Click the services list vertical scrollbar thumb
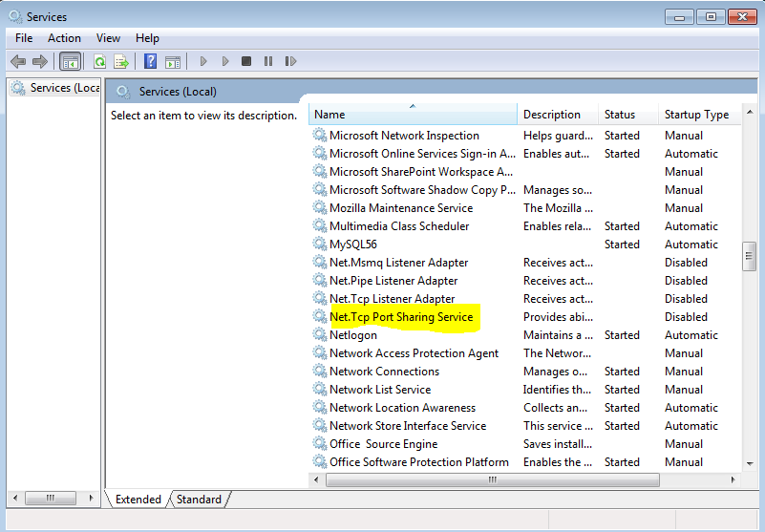Viewport: 765px width, 532px height. (750, 256)
